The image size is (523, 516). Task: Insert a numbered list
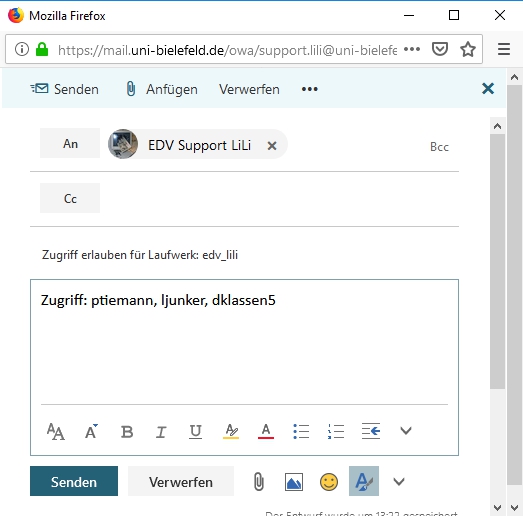(x=336, y=431)
